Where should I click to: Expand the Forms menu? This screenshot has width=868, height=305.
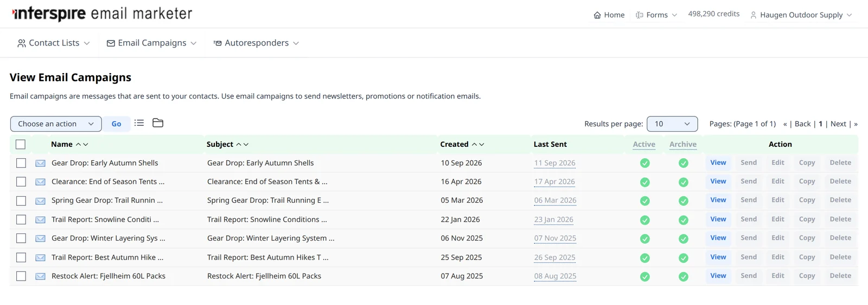coord(656,15)
